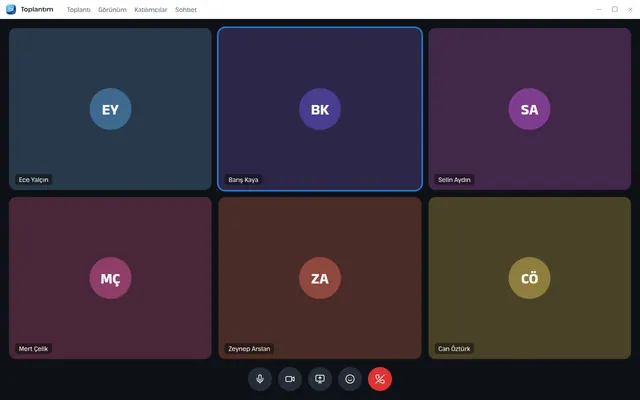Image resolution: width=640 pixels, height=400 pixels.
Task: Click the BK avatar circle
Action: point(320,109)
